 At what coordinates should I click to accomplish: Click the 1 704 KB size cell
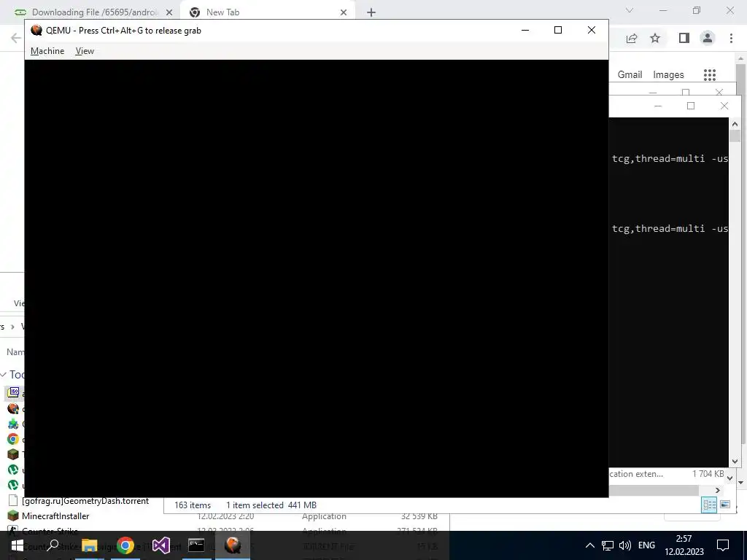point(708,474)
